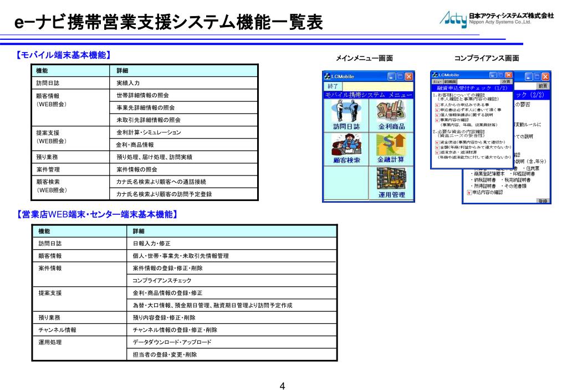This screenshot has width=567, height=392.
Task: Click the 未取引先詳細情報の照会 cell
Action: click(x=183, y=120)
